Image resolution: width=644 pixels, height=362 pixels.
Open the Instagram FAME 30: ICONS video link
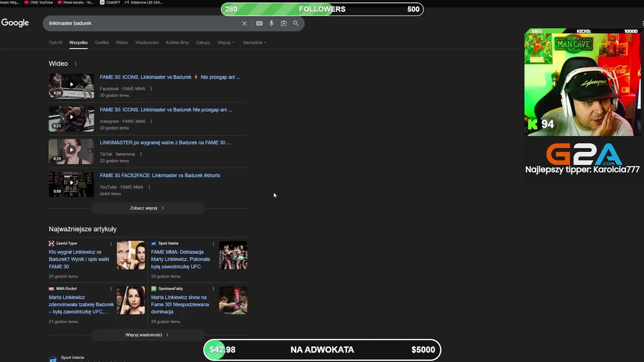pos(166,110)
